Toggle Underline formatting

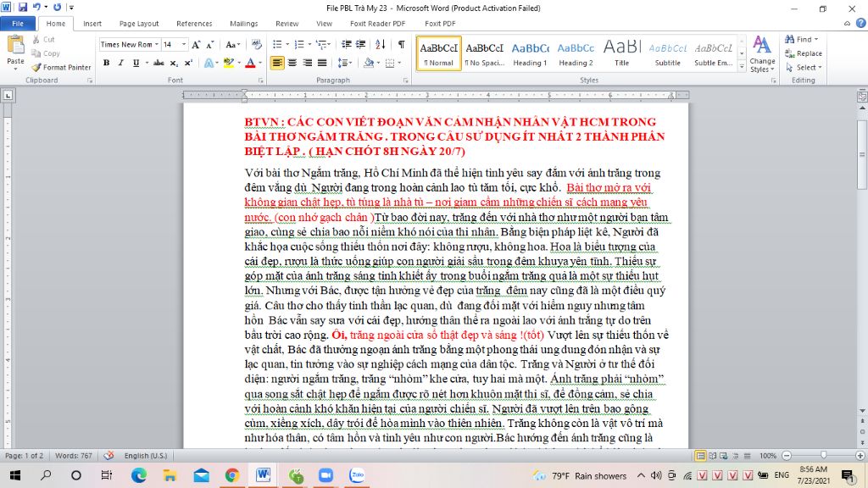(x=136, y=63)
